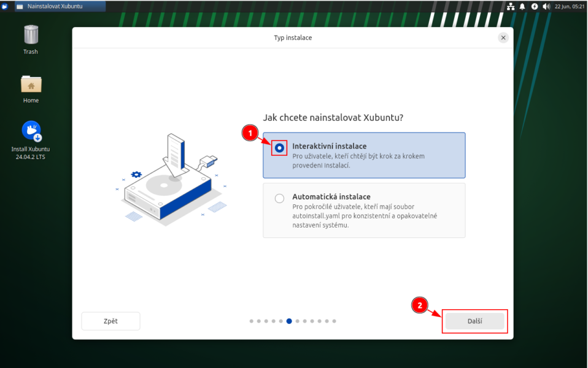Open the Home folder icon

31,85
